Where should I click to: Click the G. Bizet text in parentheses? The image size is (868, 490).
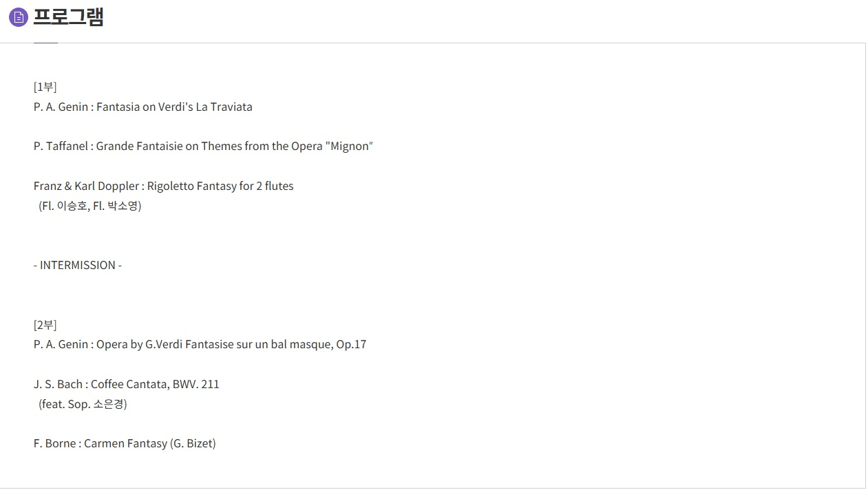[193, 443]
